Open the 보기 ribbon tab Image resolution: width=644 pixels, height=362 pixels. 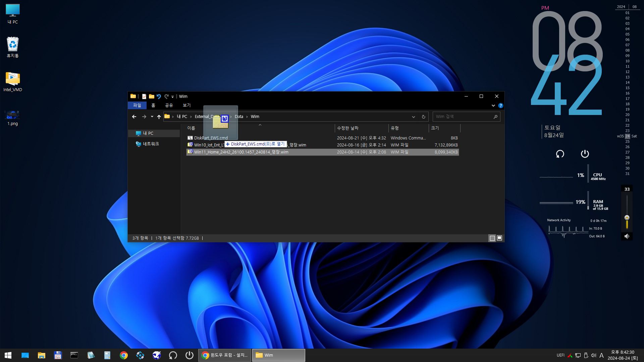(x=187, y=105)
